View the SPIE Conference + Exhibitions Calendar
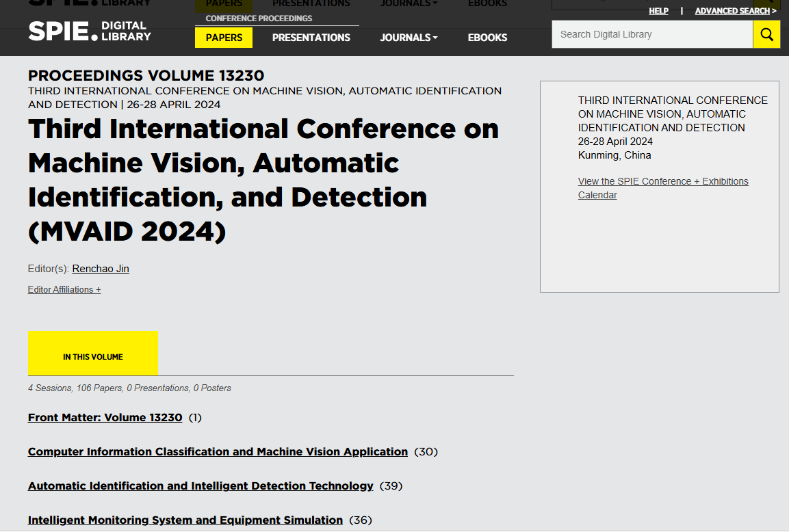The image size is (789, 532). [662, 188]
